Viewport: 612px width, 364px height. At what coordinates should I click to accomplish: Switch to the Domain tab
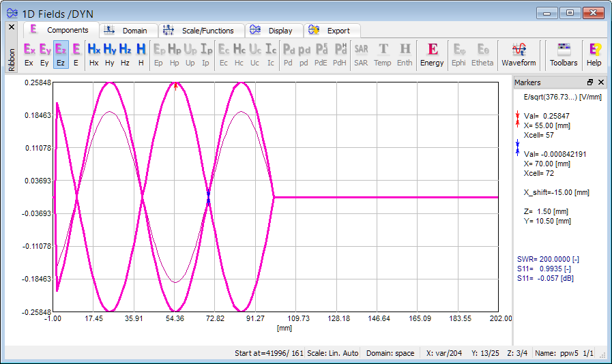(x=128, y=31)
